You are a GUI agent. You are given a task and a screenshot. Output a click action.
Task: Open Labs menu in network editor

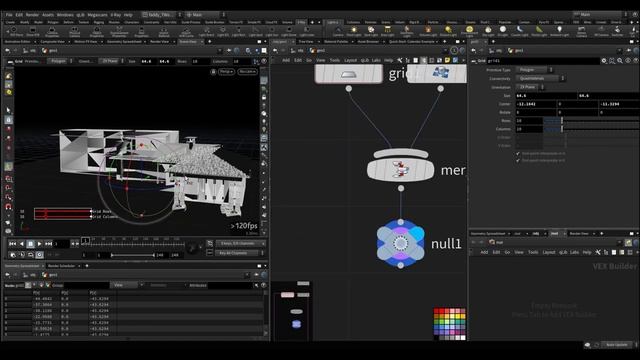point(376,60)
